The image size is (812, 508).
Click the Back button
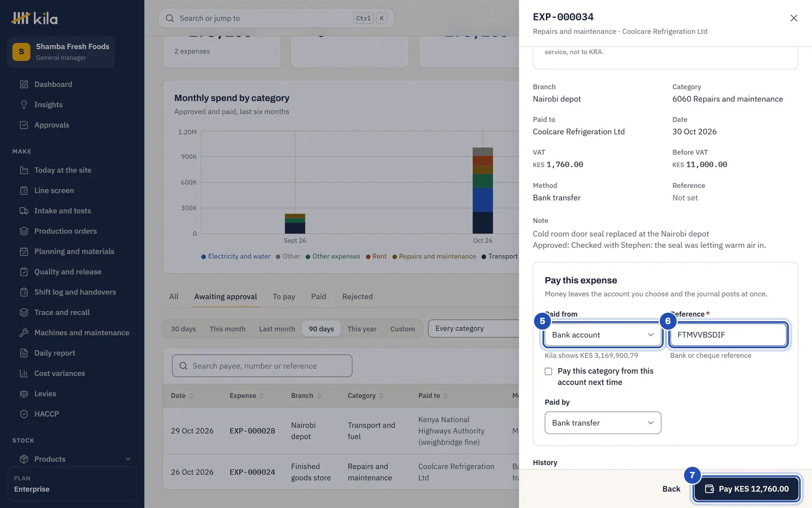click(671, 489)
